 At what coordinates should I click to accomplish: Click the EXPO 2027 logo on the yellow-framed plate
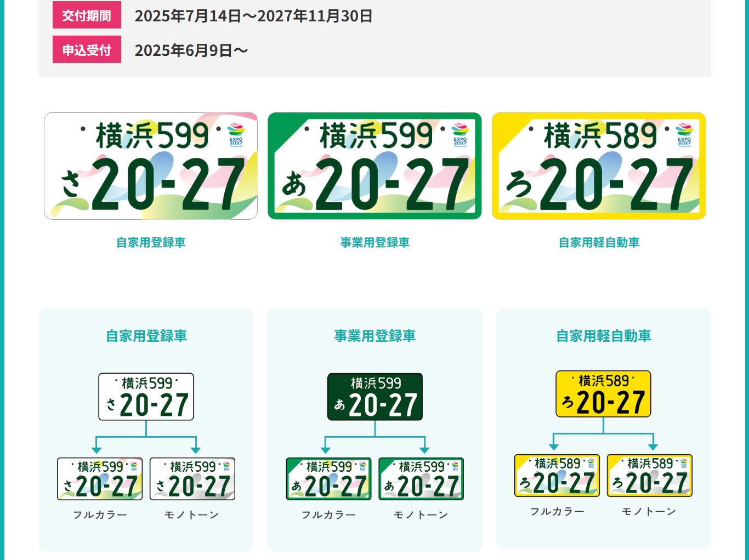(684, 134)
